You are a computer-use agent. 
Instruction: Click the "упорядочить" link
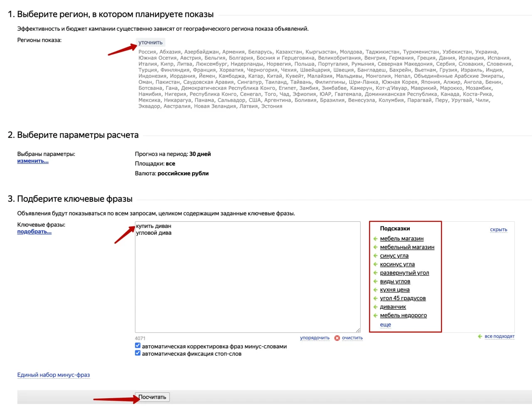click(315, 338)
